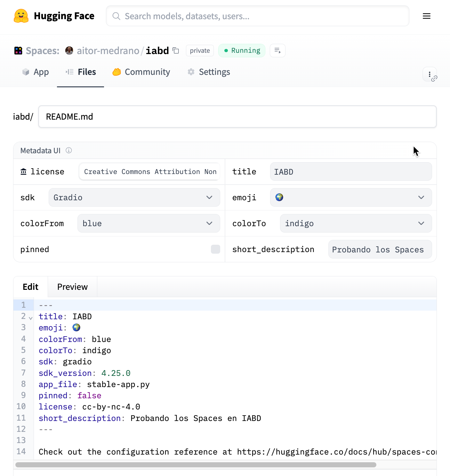
Task: Open the Community tab
Action: [x=141, y=72]
